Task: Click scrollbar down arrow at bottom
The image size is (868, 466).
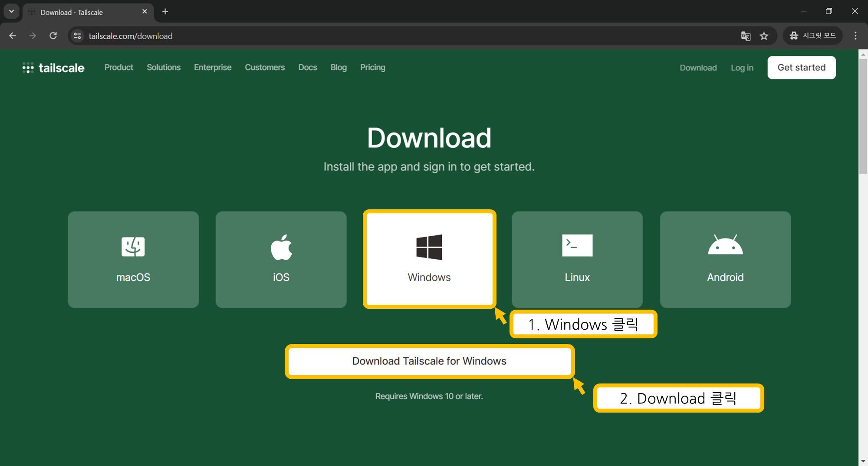Action: point(863,461)
